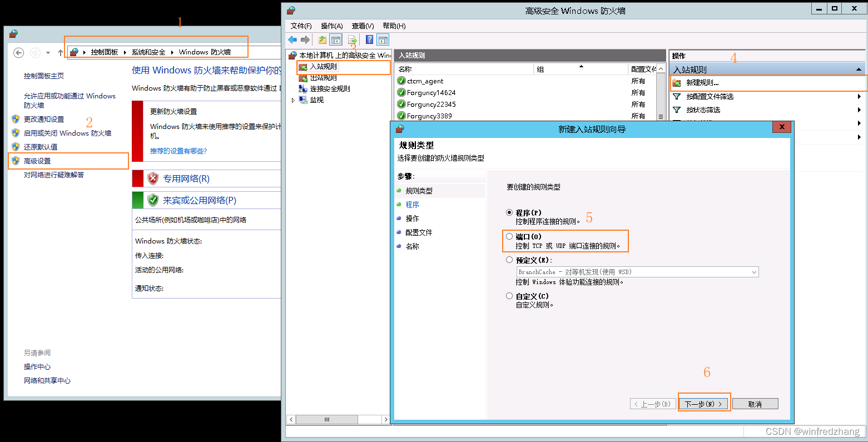Click the 对网络进行疑难解答 link
This screenshot has height=442, width=868.
point(54,175)
